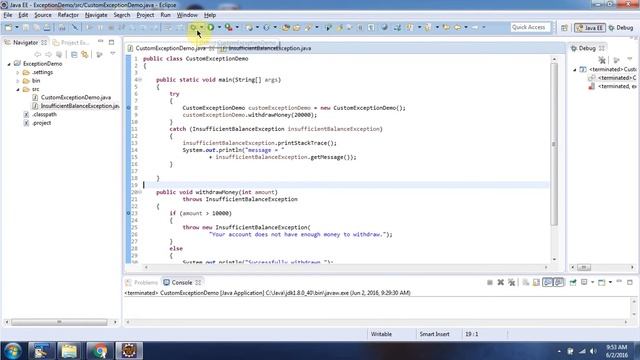Click the green Run button in toolbar
The image size is (640, 360).
tap(211, 27)
